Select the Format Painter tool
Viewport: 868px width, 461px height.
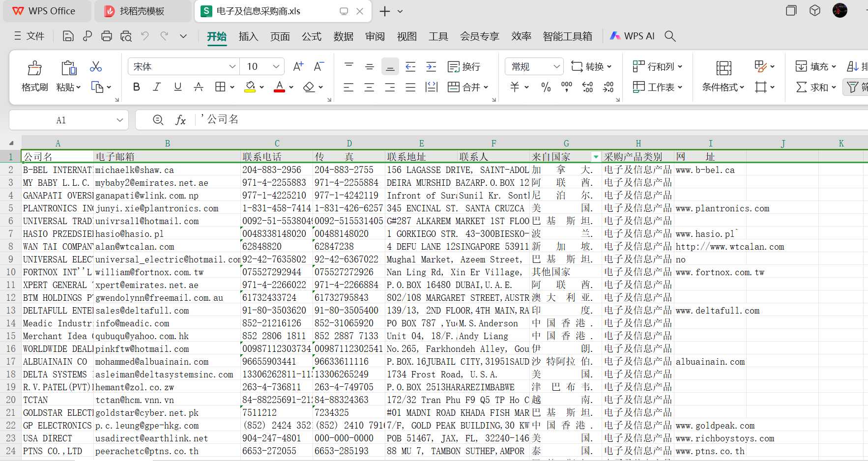click(35, 76)
